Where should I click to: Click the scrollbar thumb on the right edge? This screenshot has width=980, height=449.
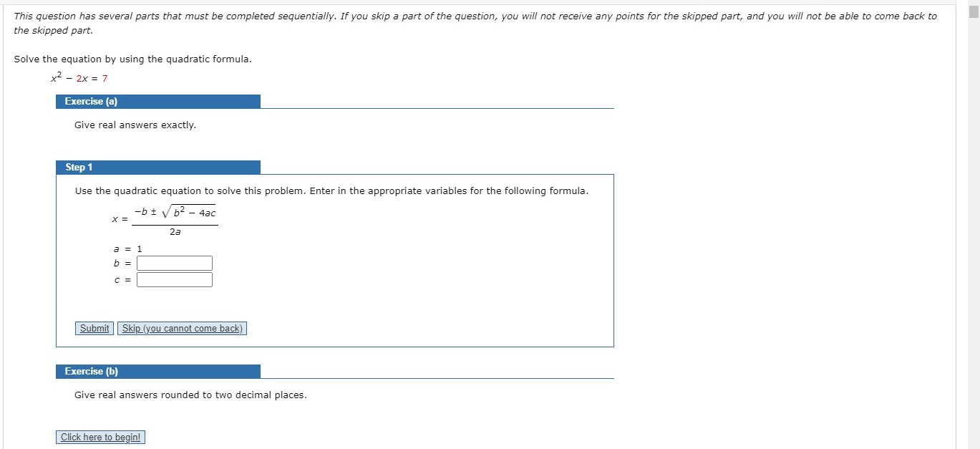coord(974,11)
